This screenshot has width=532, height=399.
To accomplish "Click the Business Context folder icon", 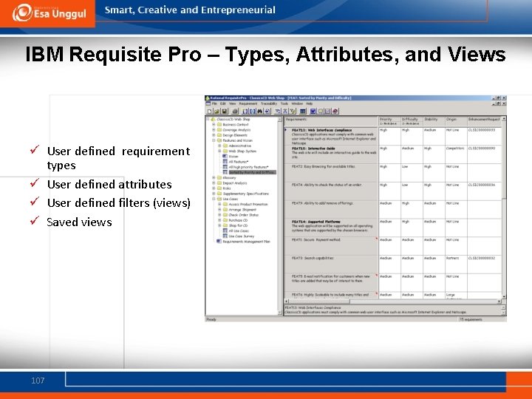I will [219, 125].
